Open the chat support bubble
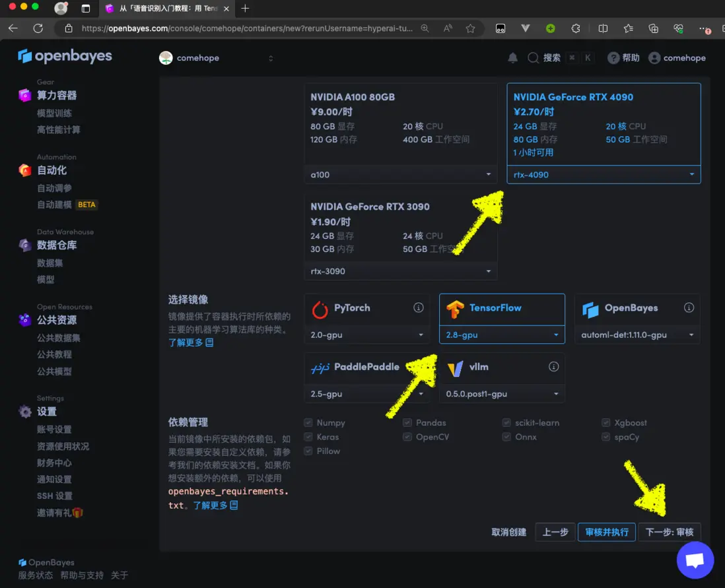Image resolution: width=725 pixels, height=588 pixels. pos(695,560)
